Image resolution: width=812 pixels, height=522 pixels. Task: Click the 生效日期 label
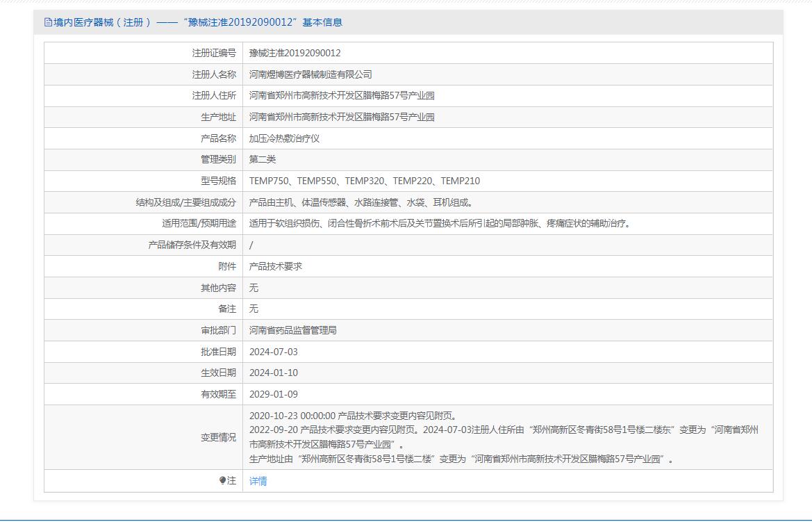pos(218,373)
